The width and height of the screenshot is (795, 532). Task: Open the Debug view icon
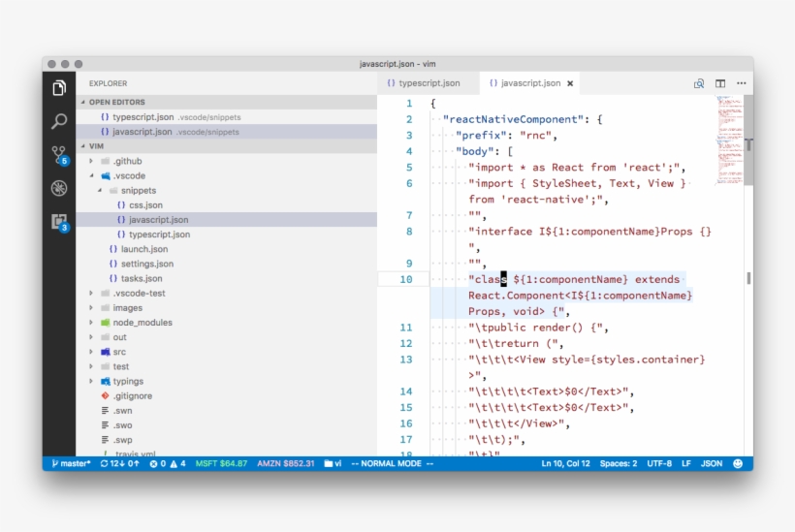pos(59,188)
